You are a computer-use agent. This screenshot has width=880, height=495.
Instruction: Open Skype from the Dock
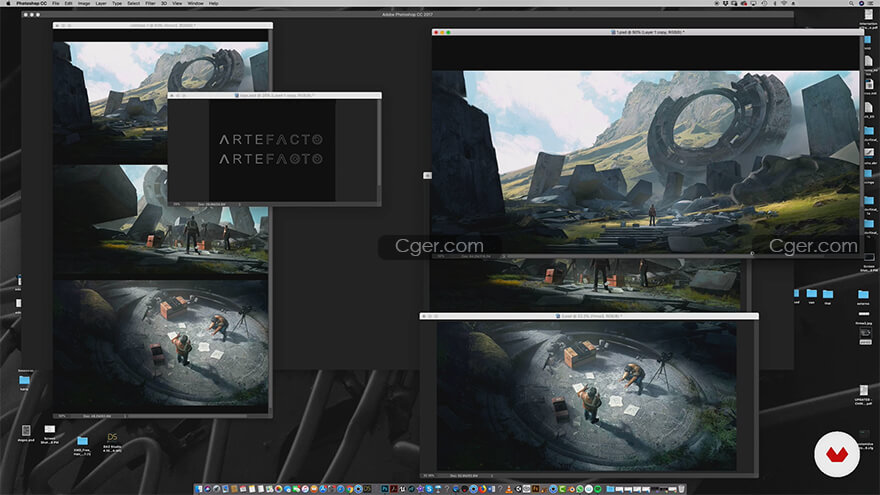point(428,489)
